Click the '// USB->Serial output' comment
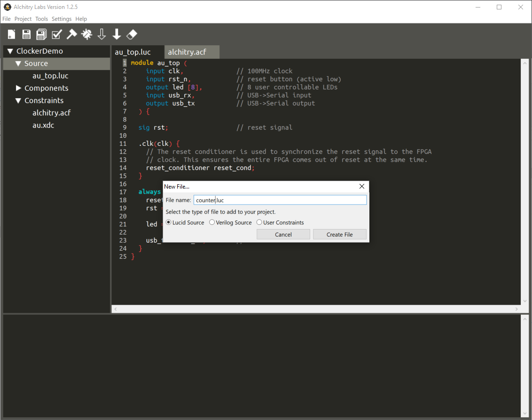This screenshot has width=532, height=420. 275,103
